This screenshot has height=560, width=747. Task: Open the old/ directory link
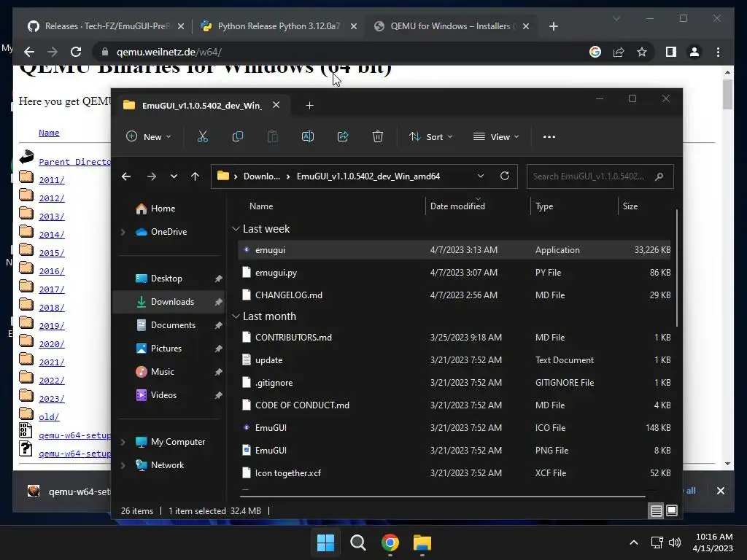[x=49, y=416]
